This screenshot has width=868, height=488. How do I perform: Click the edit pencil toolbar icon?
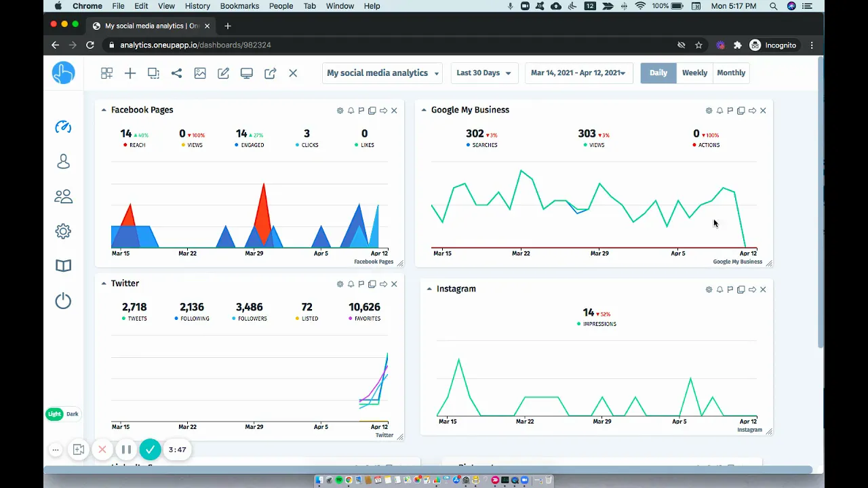(x=223, y=73)
